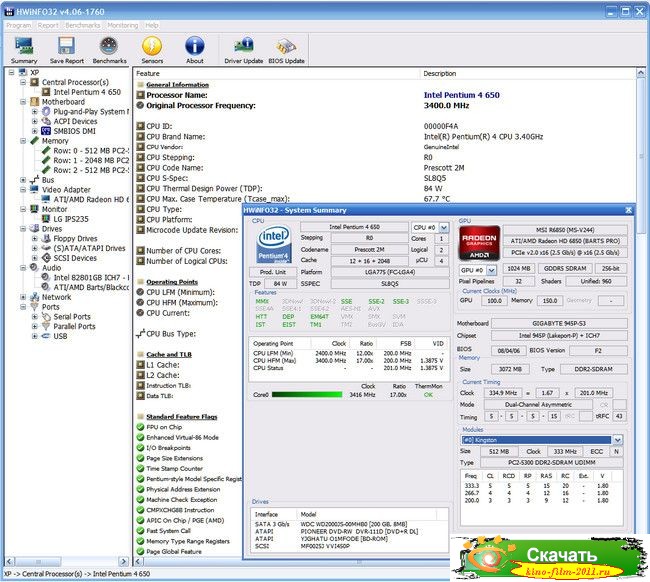Click the Prod. Unit button
Viewport: 650px width, 582px height.
coord(273,272)
